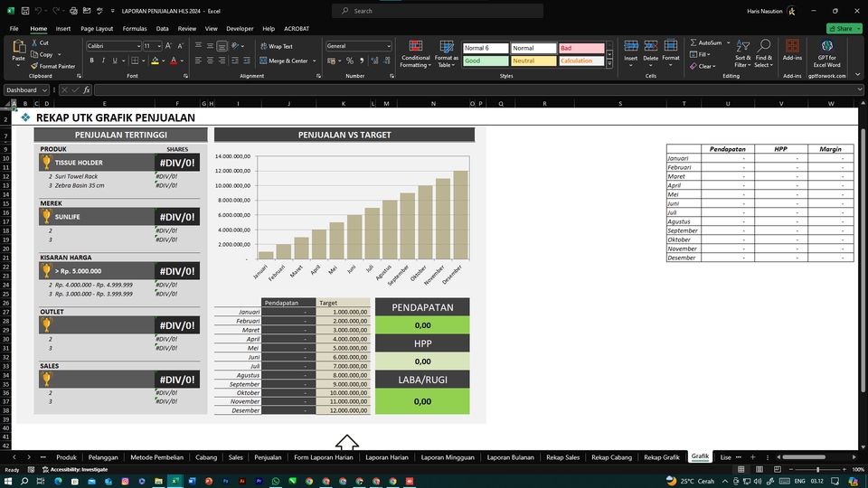This screenshot has width=868, height=488.
Task: Click the Share button
Action: 844,28
